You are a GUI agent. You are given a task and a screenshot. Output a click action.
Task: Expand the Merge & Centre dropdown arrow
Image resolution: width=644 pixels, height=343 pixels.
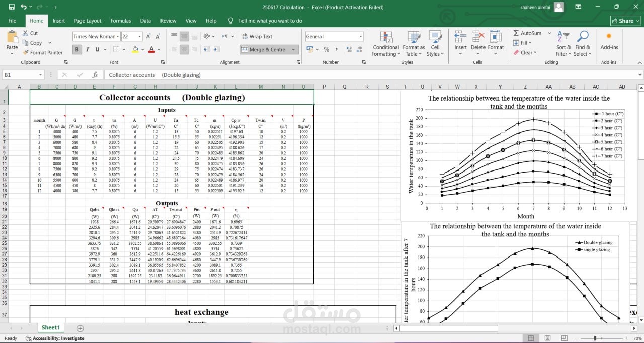293,49
